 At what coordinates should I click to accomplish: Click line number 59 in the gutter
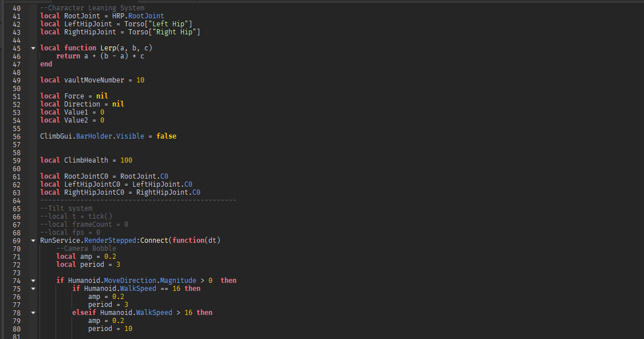click(x=16, y=160)
